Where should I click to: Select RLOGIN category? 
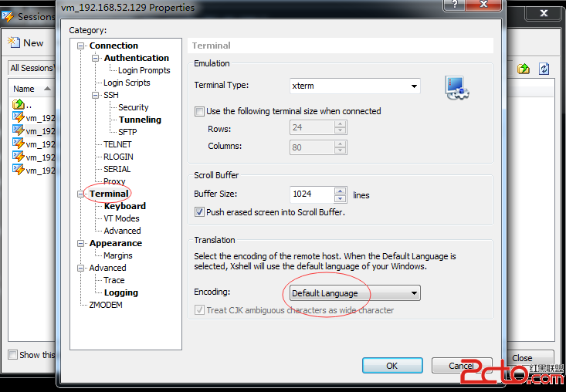click(118, 157)
